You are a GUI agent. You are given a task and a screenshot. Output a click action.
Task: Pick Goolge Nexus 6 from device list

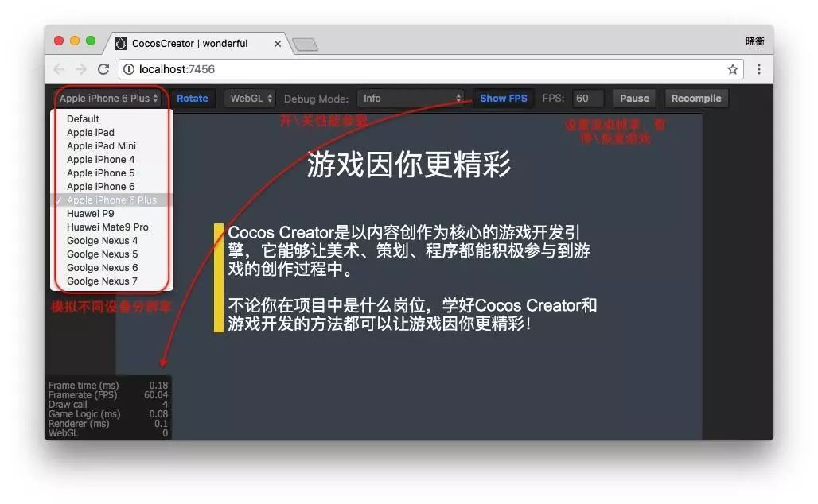[x=111, y=268]
